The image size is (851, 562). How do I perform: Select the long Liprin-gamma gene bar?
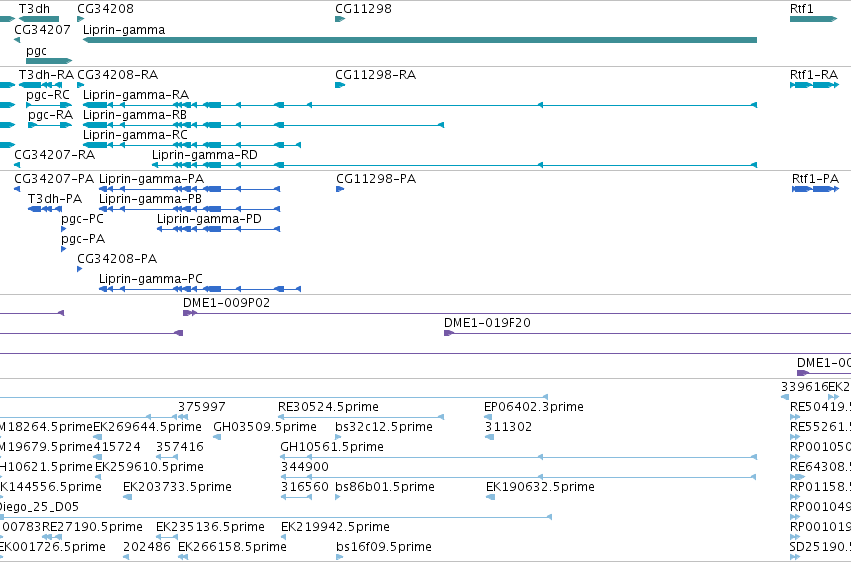click(420, 40)
